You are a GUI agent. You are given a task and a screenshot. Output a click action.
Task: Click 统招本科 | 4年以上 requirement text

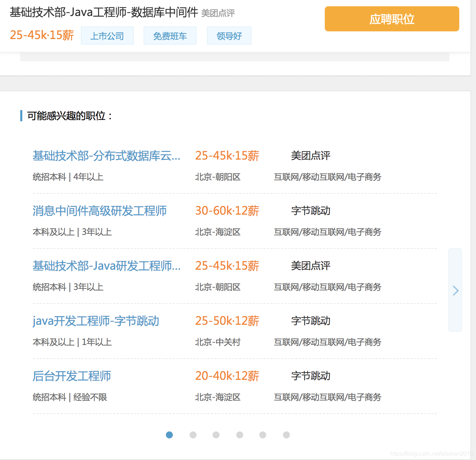[68, 177]
